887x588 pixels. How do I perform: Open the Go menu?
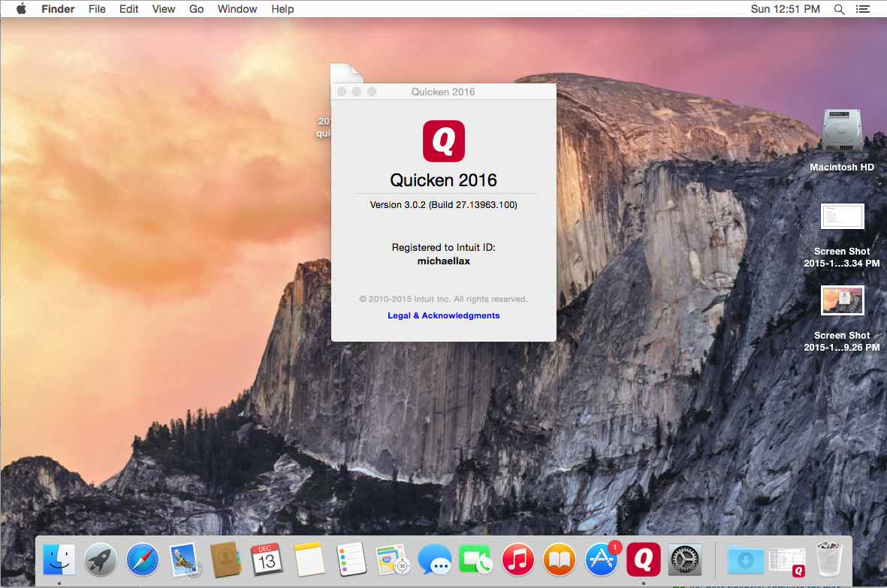pos(196,9)
